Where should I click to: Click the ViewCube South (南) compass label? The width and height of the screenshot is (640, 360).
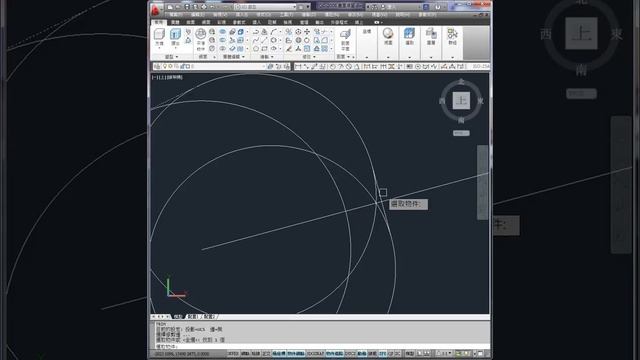click(461, 121)
